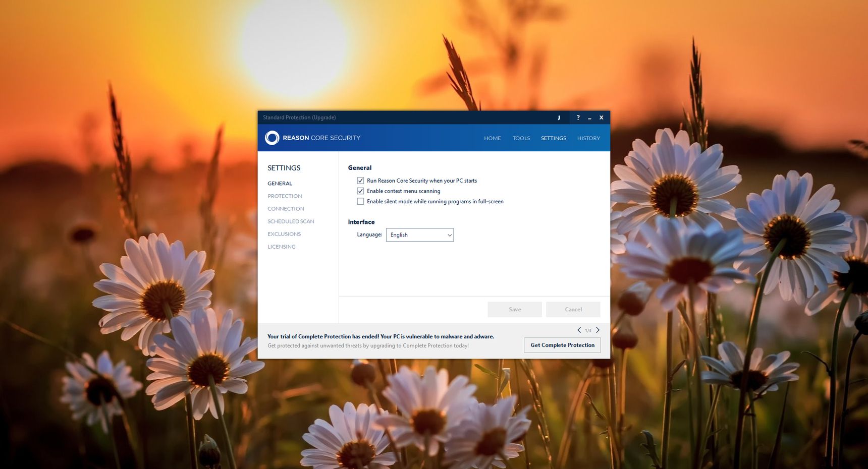Click the phone support icon in title bar
868x469 pixels.
559,118
